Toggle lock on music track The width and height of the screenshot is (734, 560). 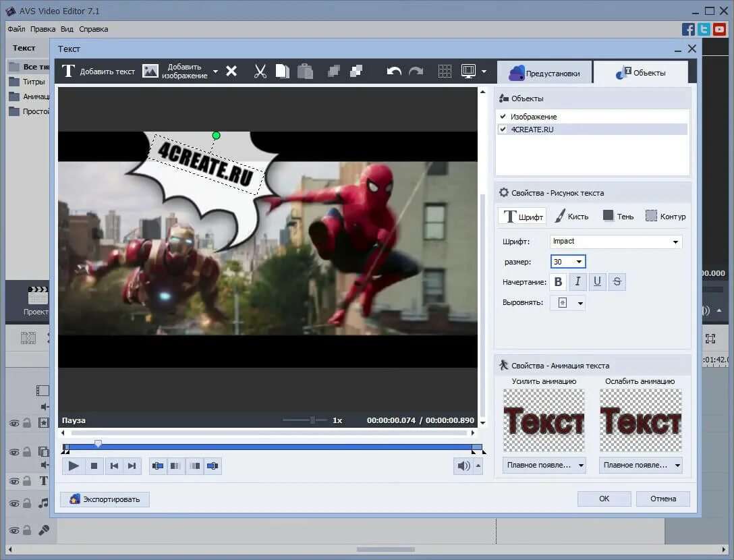click(27, 503)
